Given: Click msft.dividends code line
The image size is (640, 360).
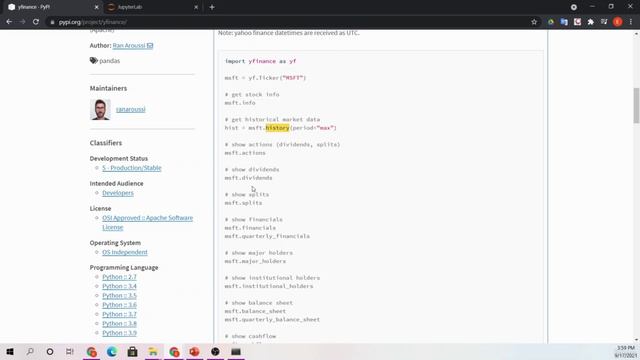Looking at the screenshot, I should pos(248,178).
